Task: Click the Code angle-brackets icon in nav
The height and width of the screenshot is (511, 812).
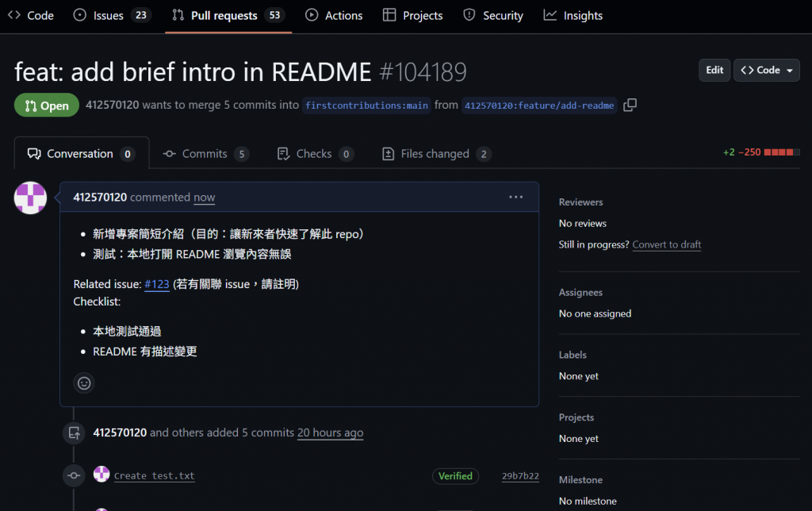Action: coord(14,15)
